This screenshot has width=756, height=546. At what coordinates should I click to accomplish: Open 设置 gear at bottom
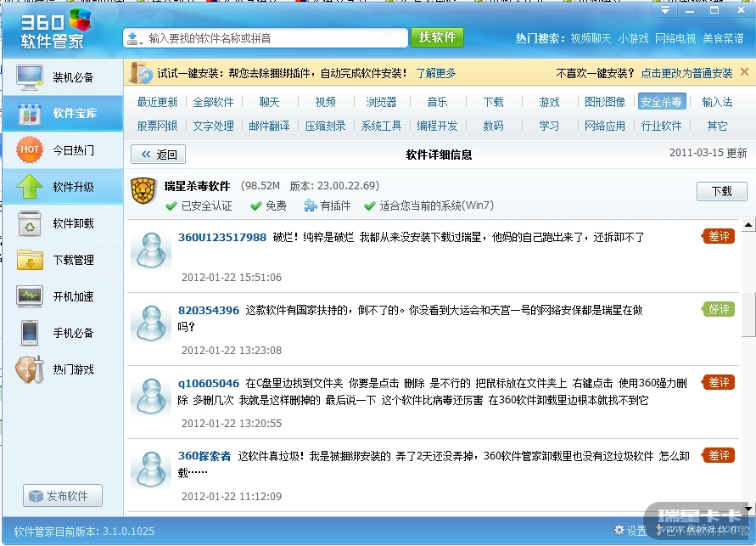pyautogui.click(x=630, y=531)
